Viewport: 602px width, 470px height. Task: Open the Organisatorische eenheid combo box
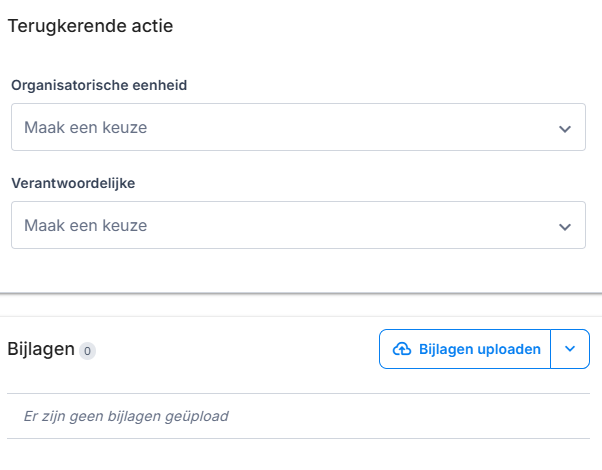[298, 128]
